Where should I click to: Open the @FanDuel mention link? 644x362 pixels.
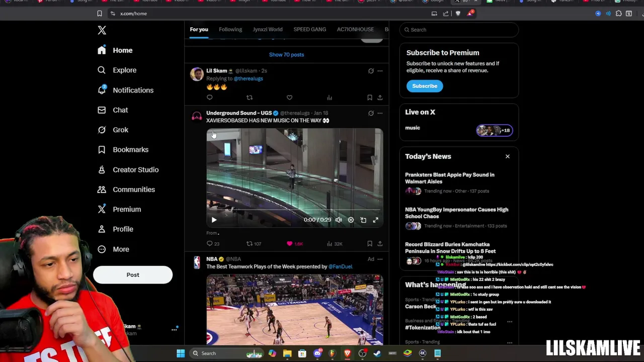coord(340,266)
